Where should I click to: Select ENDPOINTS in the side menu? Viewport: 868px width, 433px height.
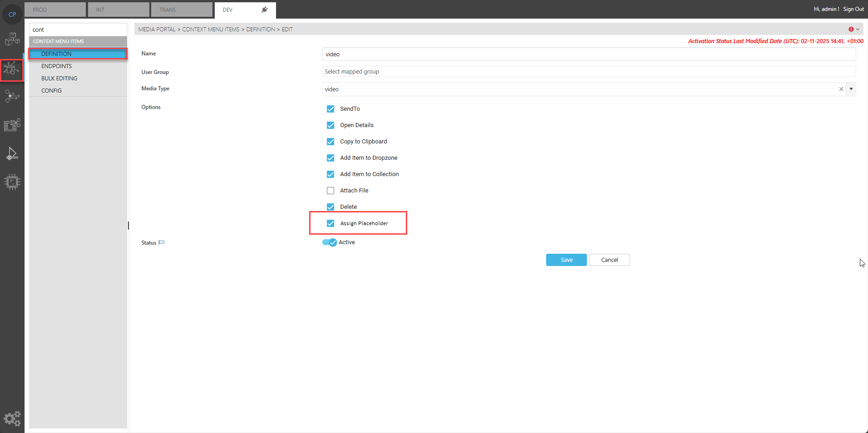click(57, 66)
